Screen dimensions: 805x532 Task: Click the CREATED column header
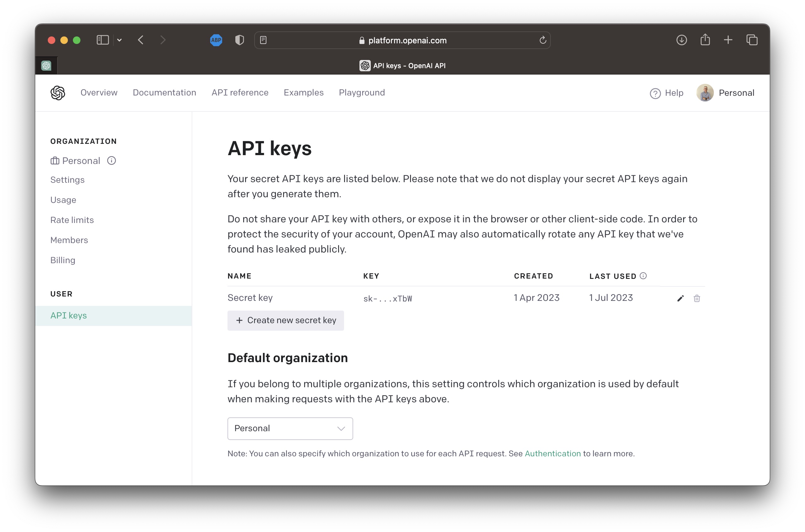(534, 276)
